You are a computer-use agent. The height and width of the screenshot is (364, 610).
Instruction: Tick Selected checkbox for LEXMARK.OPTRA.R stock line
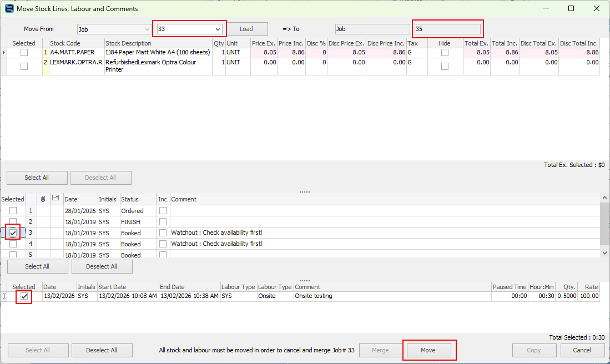pyautogui.click(x=24, y=66)
